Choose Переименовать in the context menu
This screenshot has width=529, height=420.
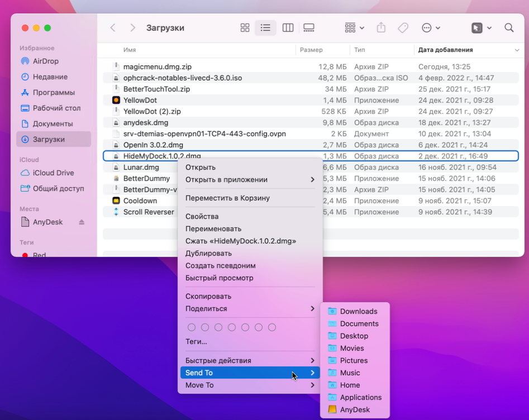coord(250,229)
